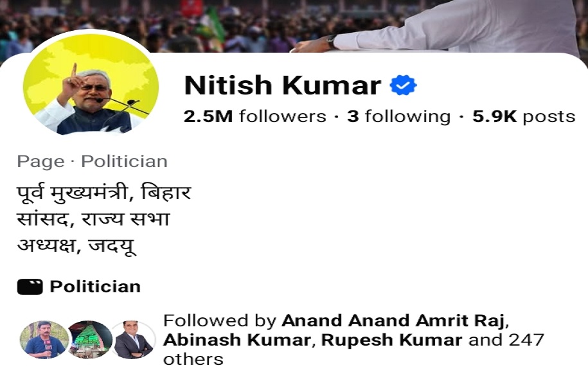Open the Page · Politician label
This screenshot has height=388, width=588.
(93, 162)
